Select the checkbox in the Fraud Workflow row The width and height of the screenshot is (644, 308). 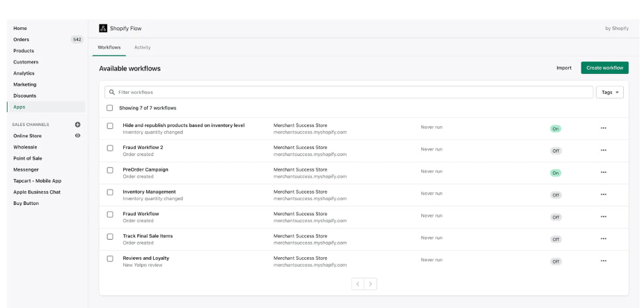coord(110,215)
